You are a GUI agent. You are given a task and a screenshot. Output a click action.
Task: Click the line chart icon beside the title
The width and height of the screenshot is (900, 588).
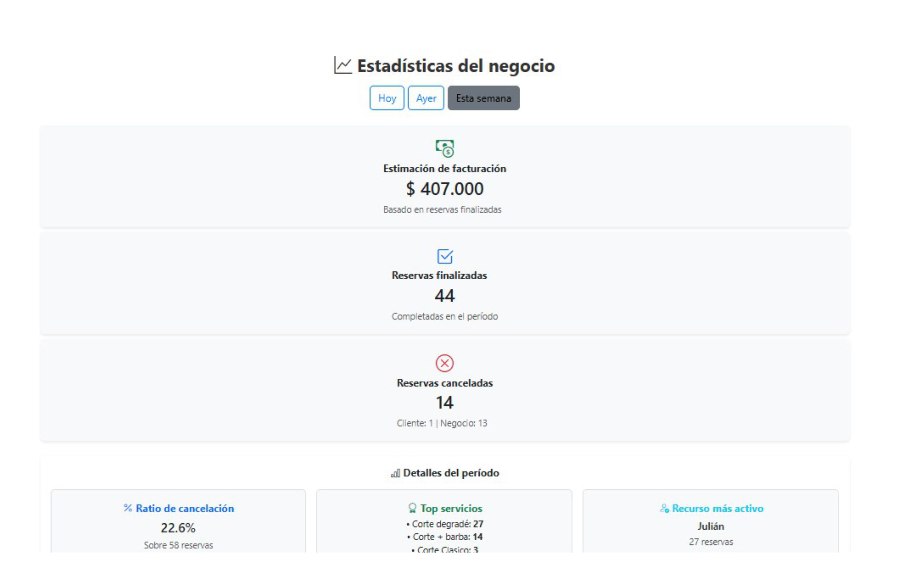[x=343, y=65]
